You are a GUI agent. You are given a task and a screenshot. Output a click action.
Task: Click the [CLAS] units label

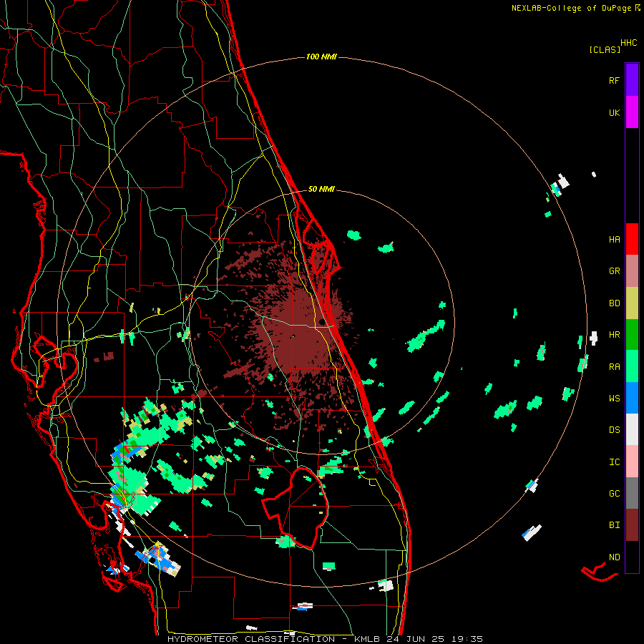605,49
